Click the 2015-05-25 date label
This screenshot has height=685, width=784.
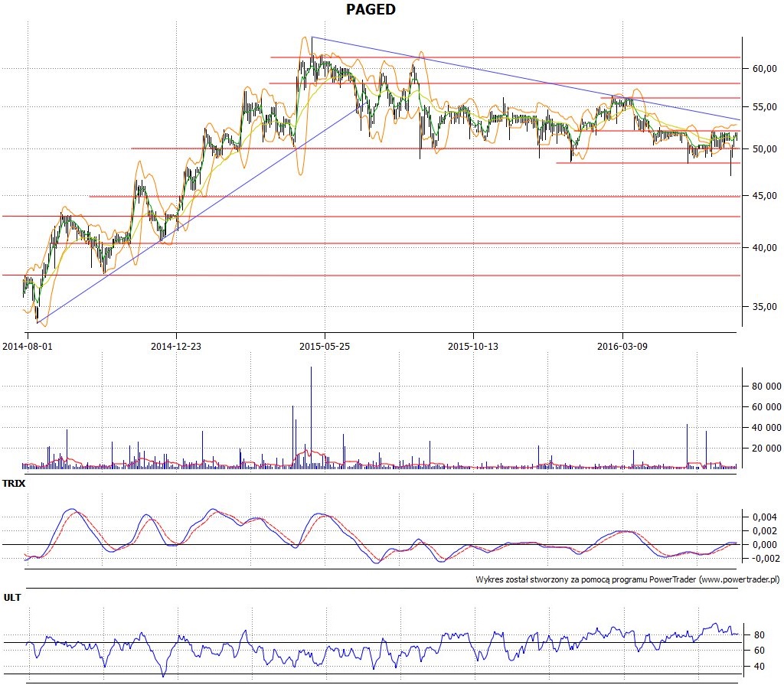click(x=325, y=346)
